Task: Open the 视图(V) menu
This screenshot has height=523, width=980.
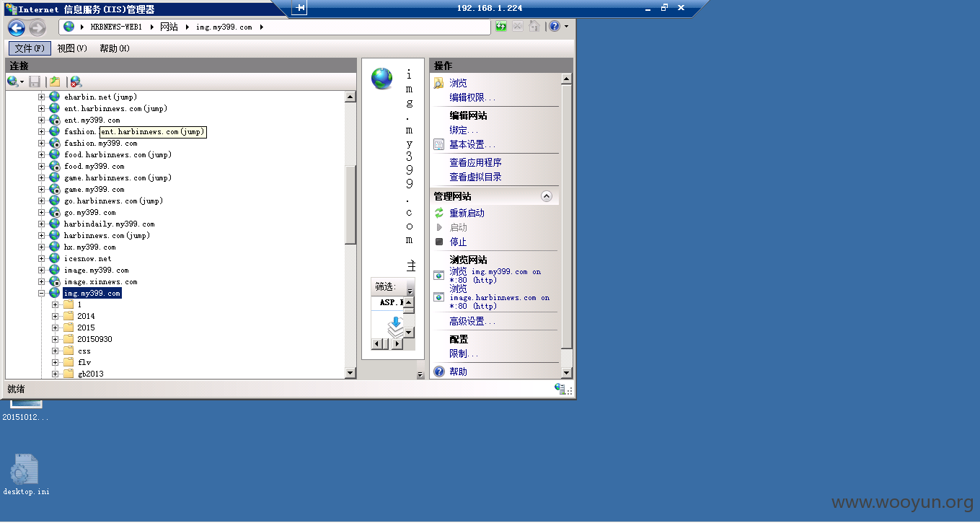Action: tap(72, 48)
